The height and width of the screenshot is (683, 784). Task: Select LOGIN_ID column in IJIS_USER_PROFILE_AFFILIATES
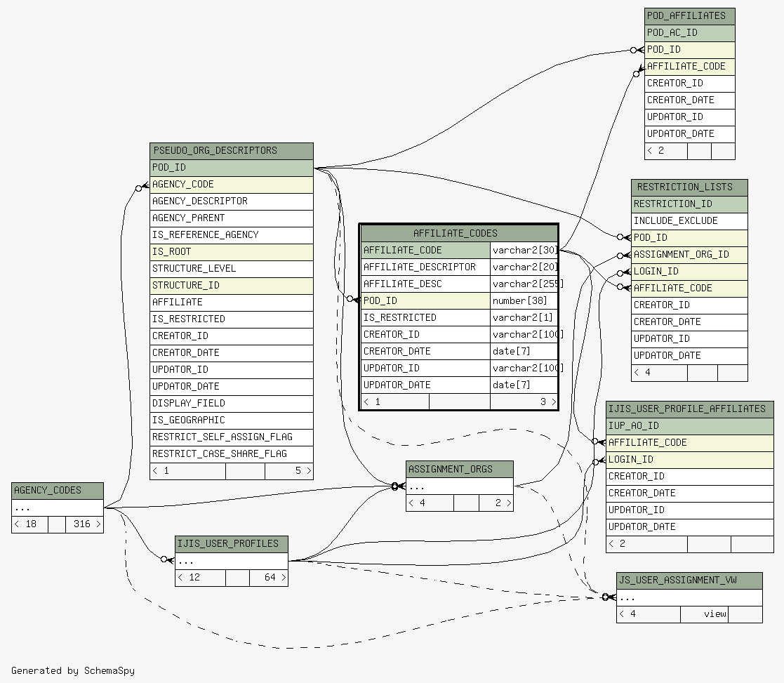[689, 460]
